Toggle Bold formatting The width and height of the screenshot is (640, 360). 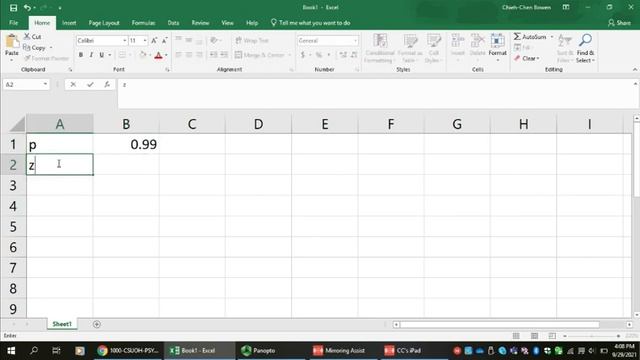[81, 55]
